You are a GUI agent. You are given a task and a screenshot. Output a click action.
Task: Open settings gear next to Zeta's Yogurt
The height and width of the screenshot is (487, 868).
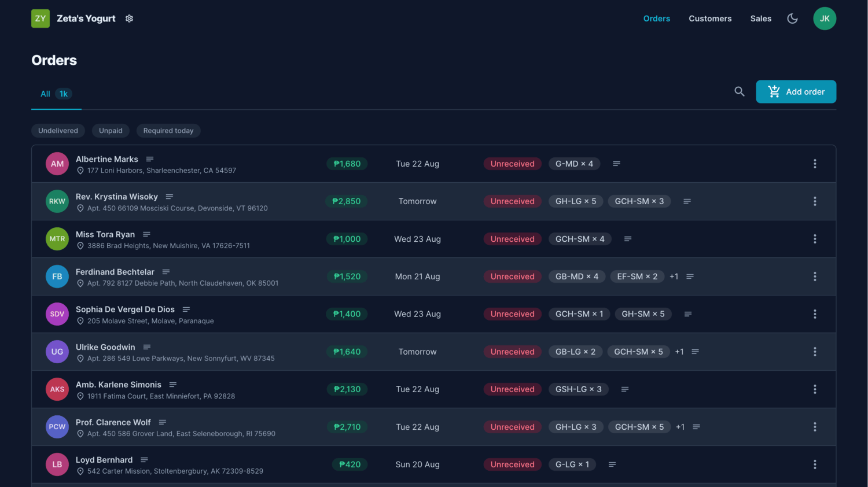129,19
